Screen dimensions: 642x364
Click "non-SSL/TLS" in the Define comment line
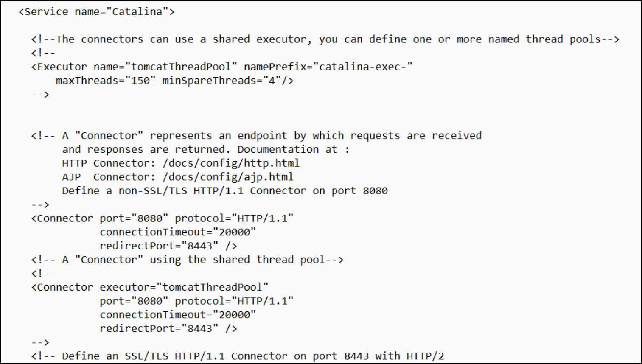click(x=153, y=191)
